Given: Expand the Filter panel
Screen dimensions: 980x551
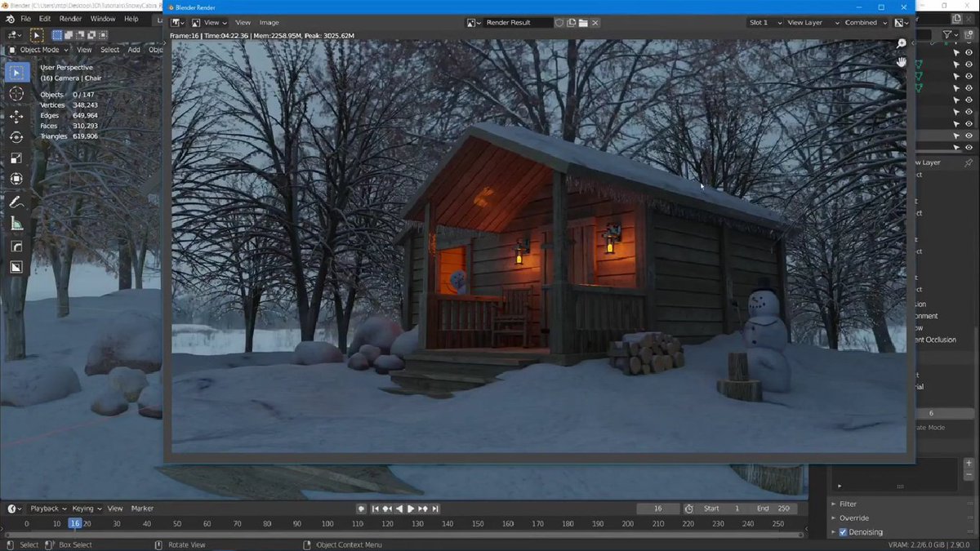Looking at the screenshot, I should (x=848, y=504).
